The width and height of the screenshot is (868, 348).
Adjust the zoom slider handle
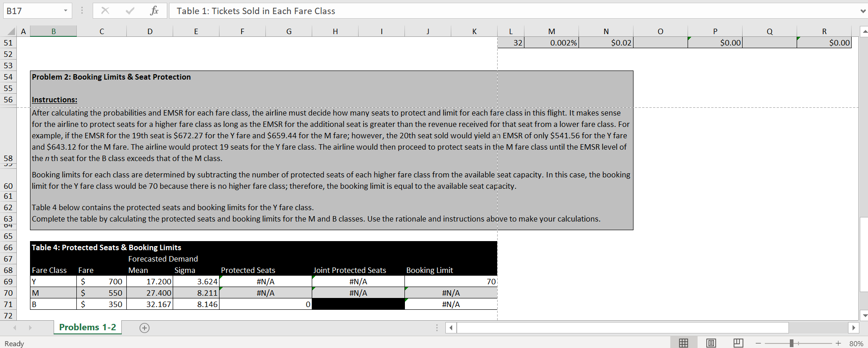[792, 343]
